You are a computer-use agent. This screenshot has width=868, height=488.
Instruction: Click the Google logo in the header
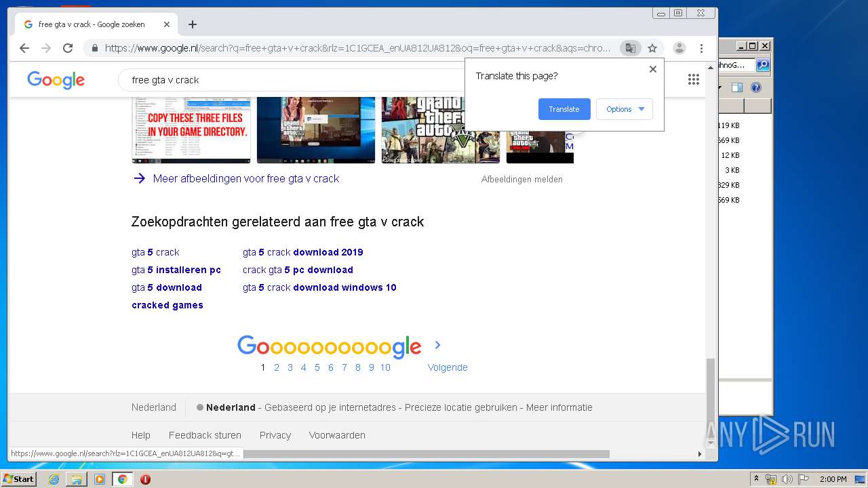[56, 80]
